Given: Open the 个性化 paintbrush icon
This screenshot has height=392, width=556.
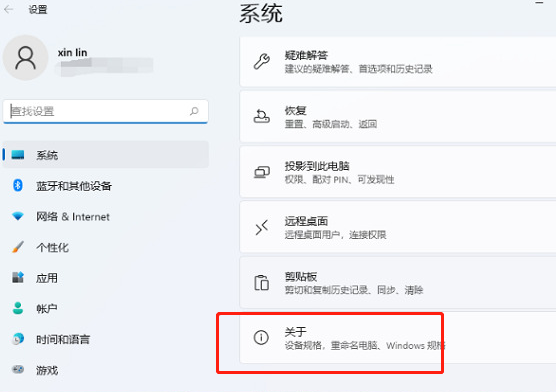Looking at the screenshot, I should [18, 247].
